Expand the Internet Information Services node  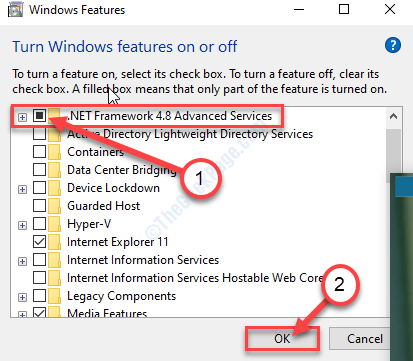(22, 261)
